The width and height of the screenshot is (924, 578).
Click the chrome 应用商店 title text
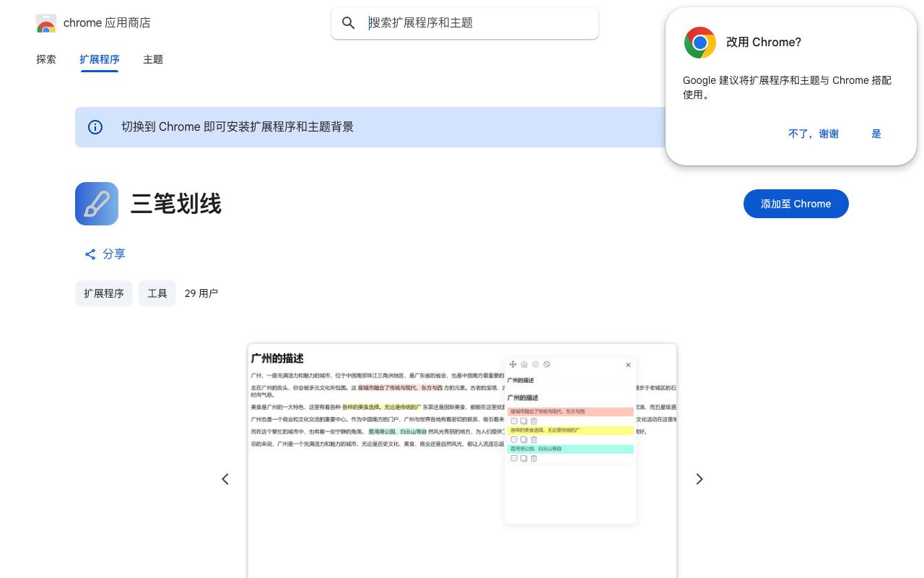coord(107,23)
